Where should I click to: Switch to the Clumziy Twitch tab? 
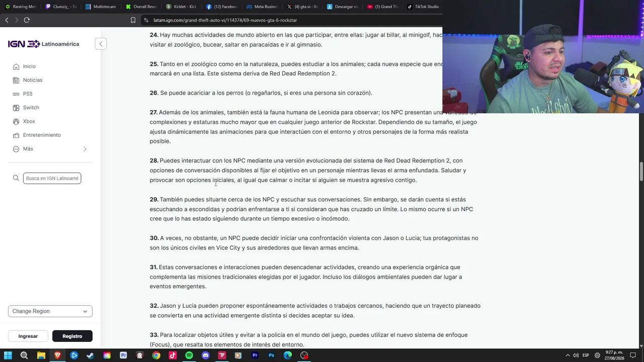(60, 7)
